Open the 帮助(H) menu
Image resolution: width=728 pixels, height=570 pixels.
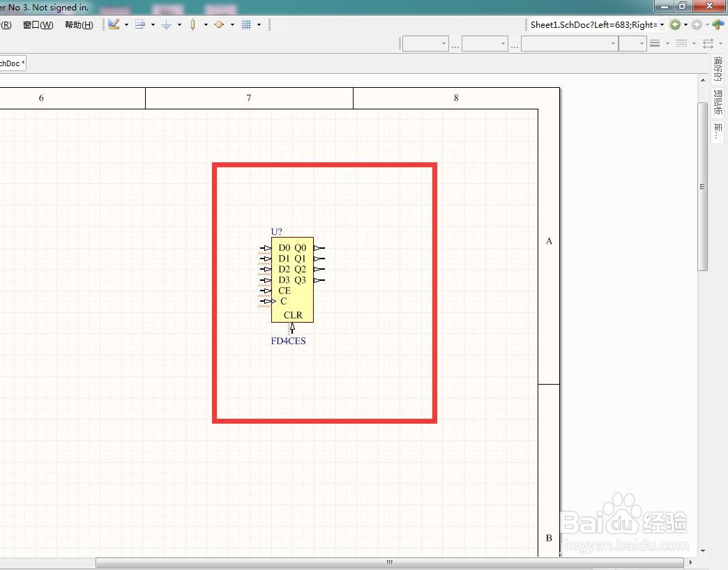pyautogui.click(x=79, y=25)
